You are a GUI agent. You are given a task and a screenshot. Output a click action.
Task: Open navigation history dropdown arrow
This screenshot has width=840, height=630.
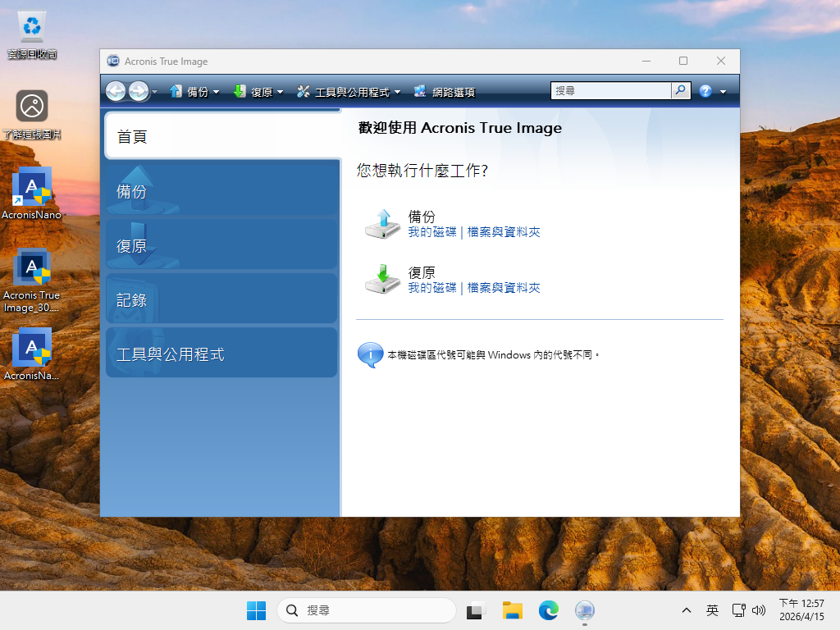pos(155,92)
